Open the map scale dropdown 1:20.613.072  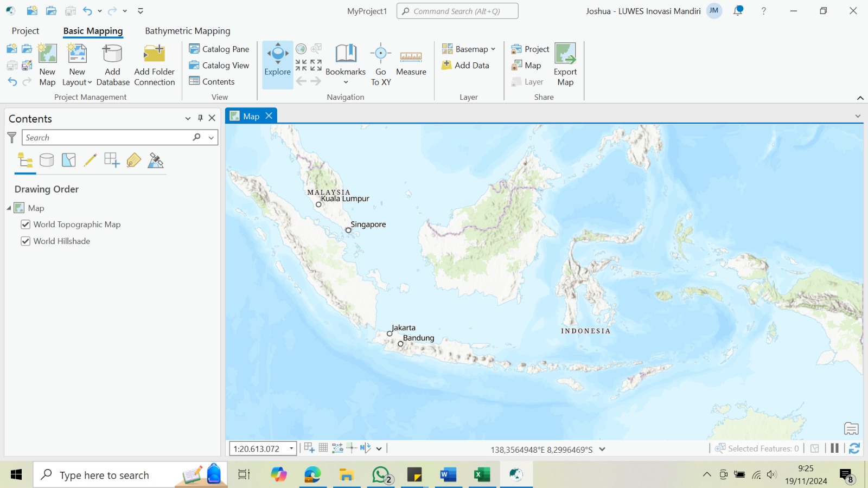pos(292,448)
